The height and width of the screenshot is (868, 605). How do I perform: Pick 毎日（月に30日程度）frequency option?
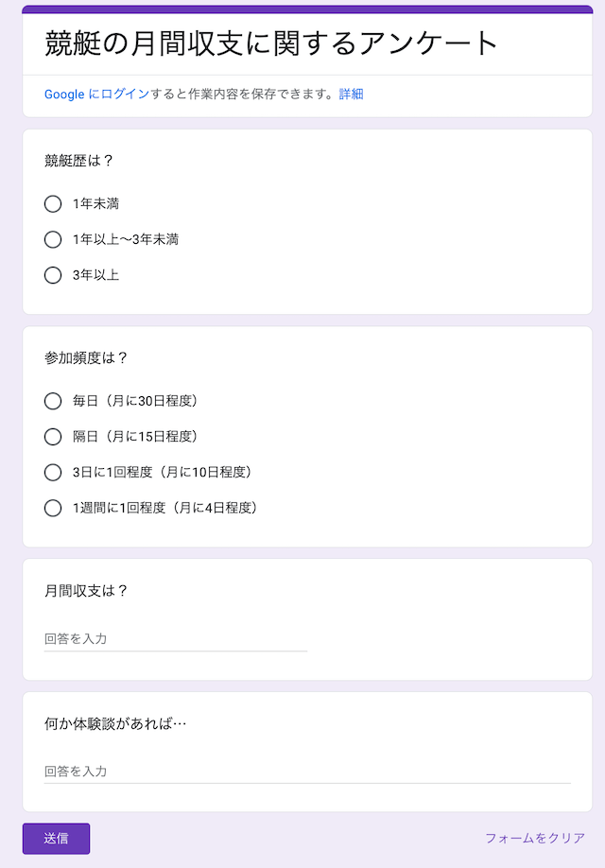pos(53,401)
